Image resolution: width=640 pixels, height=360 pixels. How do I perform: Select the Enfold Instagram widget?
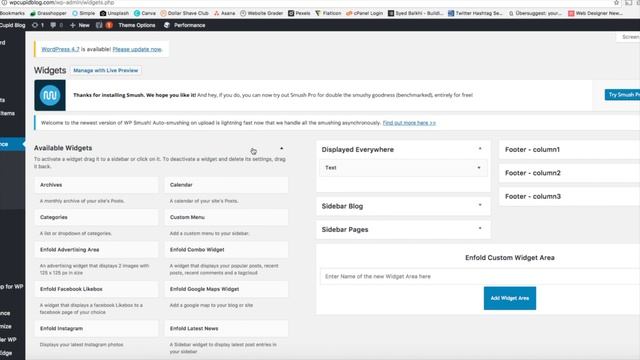point(96,329)
